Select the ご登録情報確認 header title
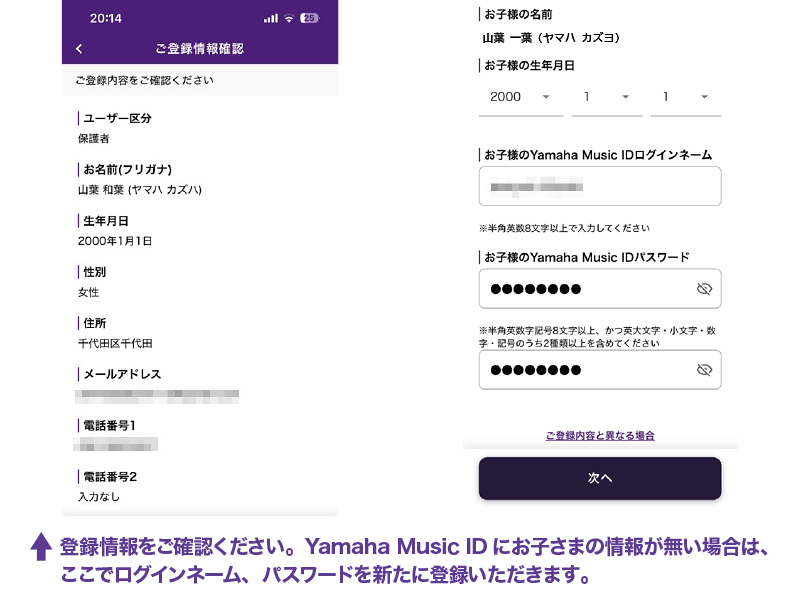Image resolution: width=800 pixels, height=600 pixels. (x=199, y=49)
